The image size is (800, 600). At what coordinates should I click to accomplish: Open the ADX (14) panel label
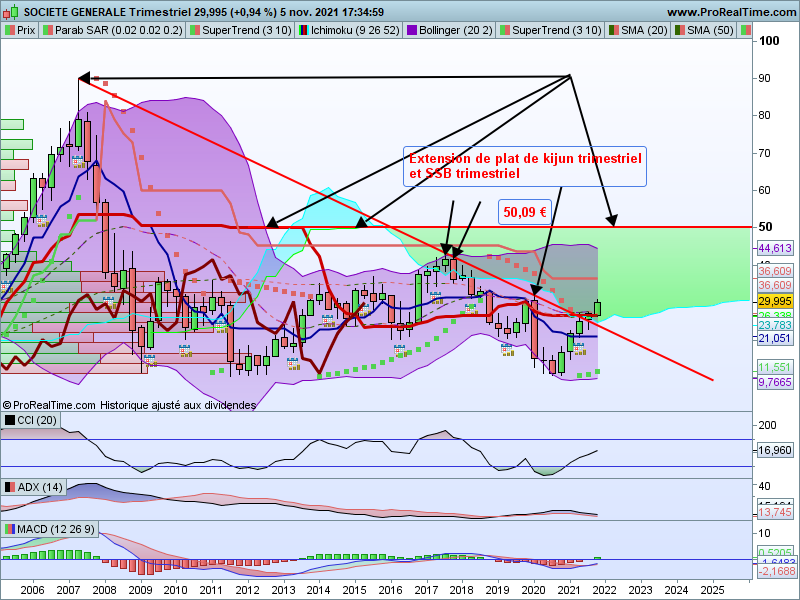34,487
